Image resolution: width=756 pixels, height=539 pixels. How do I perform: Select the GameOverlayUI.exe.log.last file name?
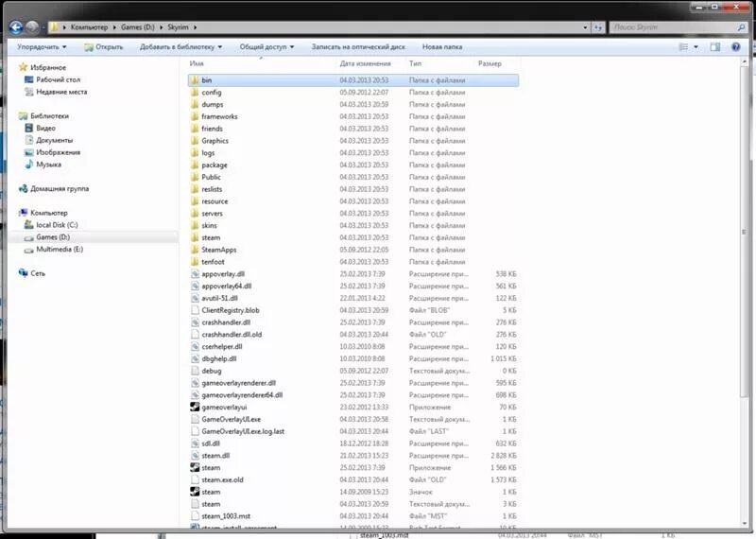click(x=243, y=431)
